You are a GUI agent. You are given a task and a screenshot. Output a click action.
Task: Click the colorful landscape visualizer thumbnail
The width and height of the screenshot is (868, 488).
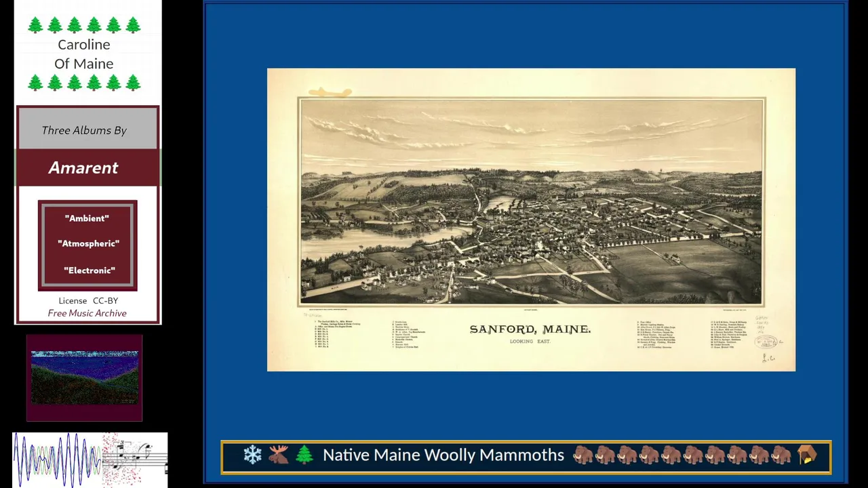coord(85,378)
